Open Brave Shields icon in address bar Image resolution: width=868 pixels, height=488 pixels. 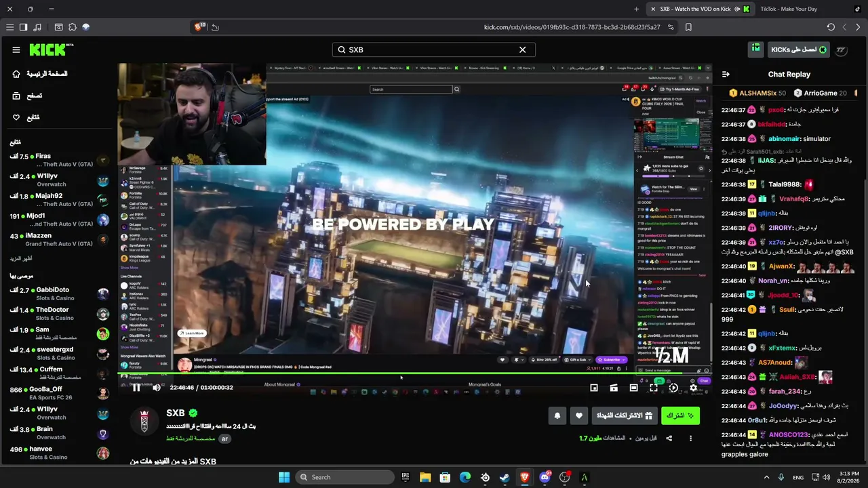pos(199,27)
